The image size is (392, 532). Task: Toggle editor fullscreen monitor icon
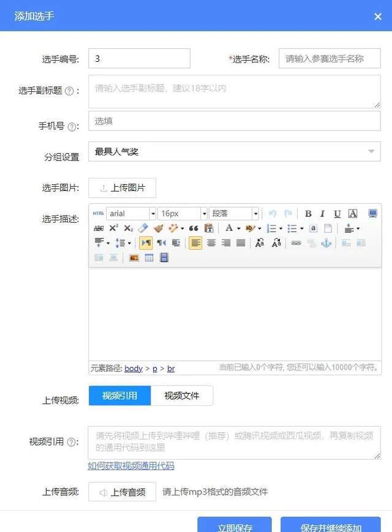click(372, 214)
